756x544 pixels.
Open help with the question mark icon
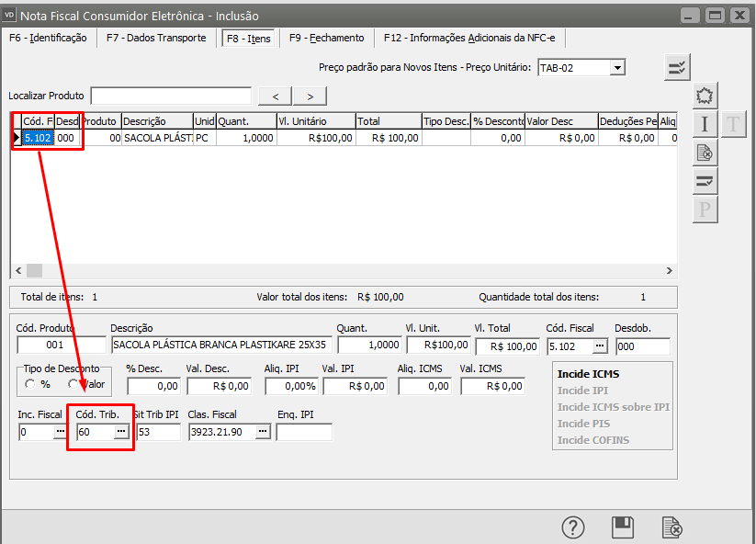pos(573,527)
